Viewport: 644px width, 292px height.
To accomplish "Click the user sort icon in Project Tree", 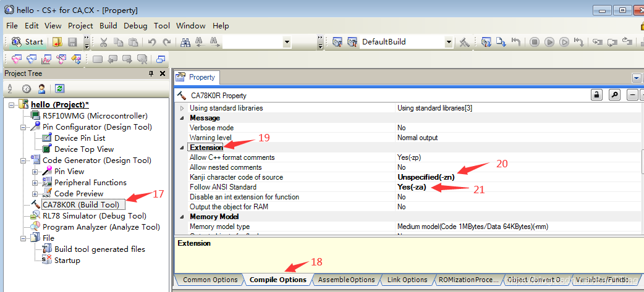I will pos(41,88).
